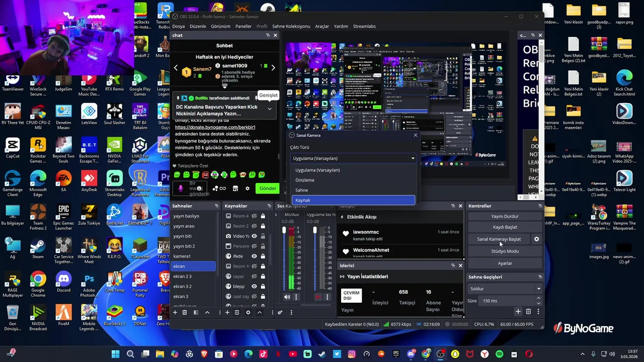Open chat settings gear icon

point(247,189)
